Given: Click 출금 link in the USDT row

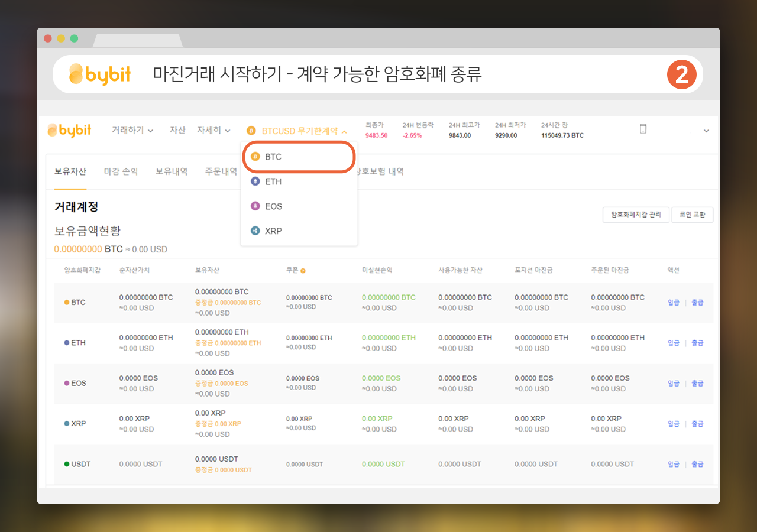Looking at the screenshot, I should (x=697, y=464).
